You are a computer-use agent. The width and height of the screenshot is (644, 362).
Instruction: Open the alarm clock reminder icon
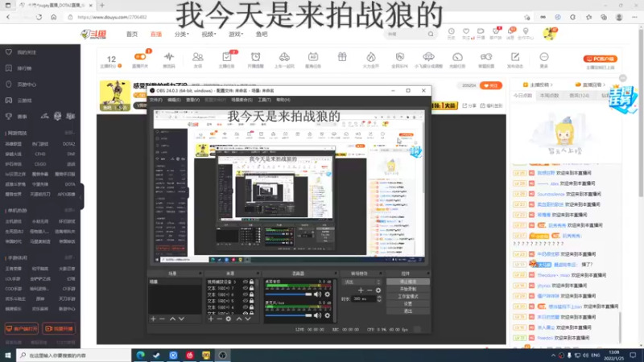click(255, 57)
